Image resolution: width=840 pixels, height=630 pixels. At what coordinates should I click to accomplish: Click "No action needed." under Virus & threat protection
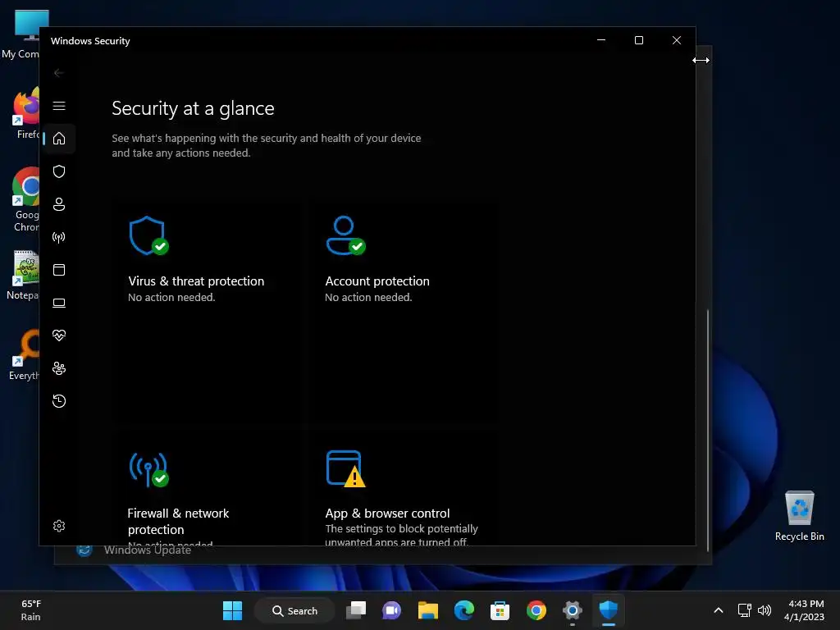[x=171, y=297]
